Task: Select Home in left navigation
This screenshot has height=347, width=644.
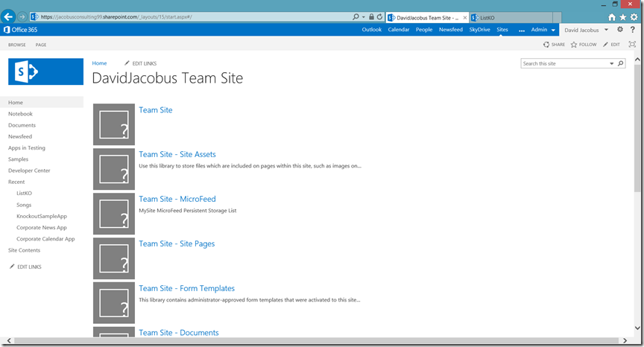Action: pos(42,102)
